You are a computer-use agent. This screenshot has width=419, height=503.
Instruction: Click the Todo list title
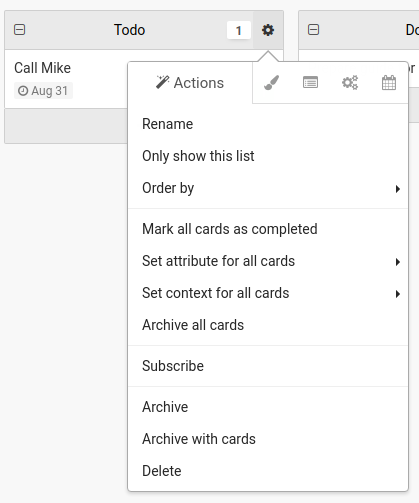[x=129, y=30]
